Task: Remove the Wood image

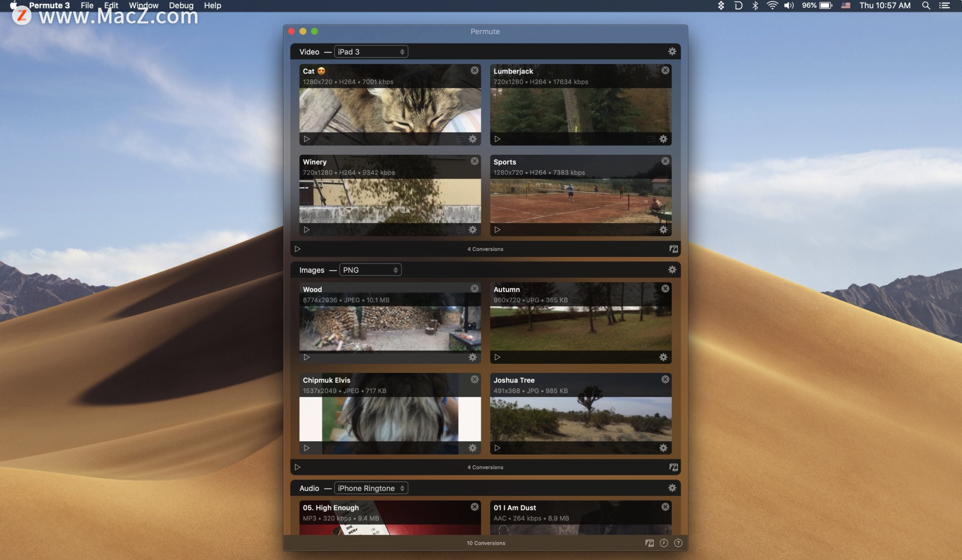Action: [x=474, y=288]
